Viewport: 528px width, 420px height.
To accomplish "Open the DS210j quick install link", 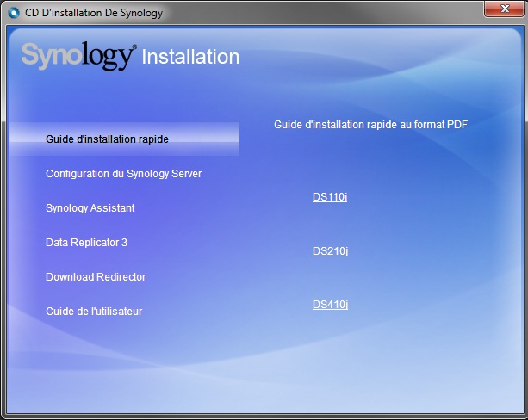I will pyautogui.click(x=330, y=251).
